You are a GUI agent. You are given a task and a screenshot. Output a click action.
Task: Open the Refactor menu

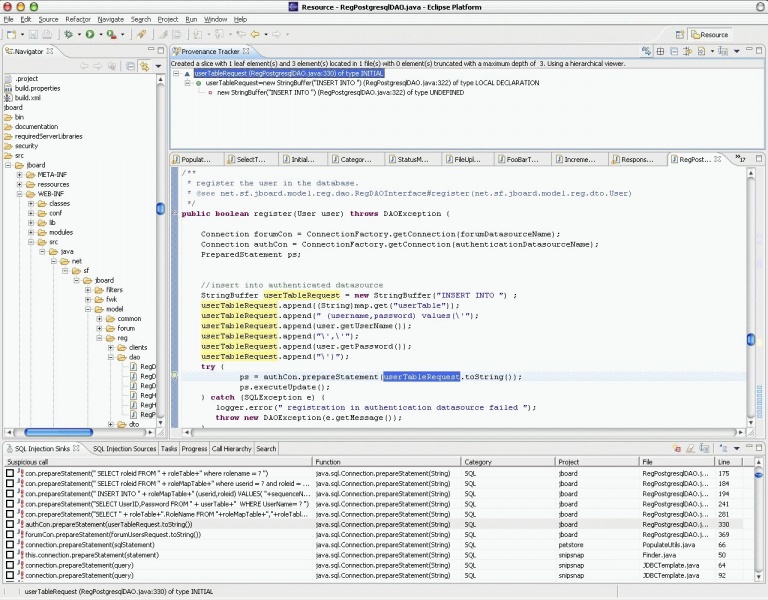tap(78, 20)
